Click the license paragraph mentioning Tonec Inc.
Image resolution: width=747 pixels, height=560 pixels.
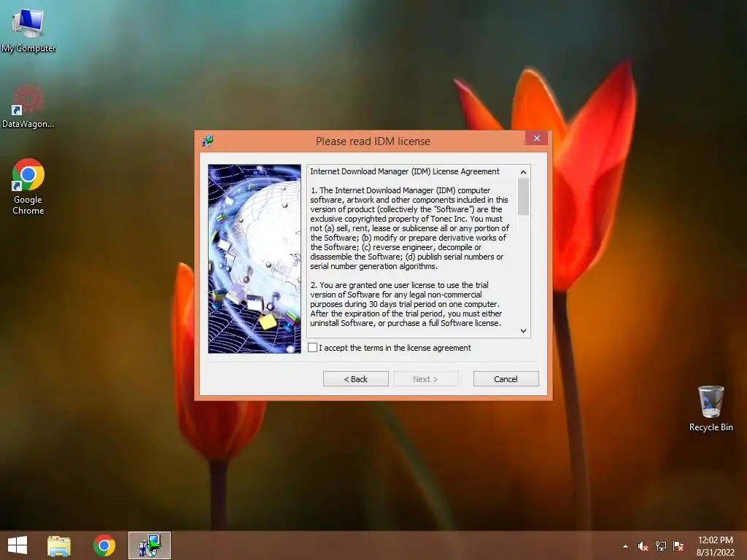coord(410,228)
